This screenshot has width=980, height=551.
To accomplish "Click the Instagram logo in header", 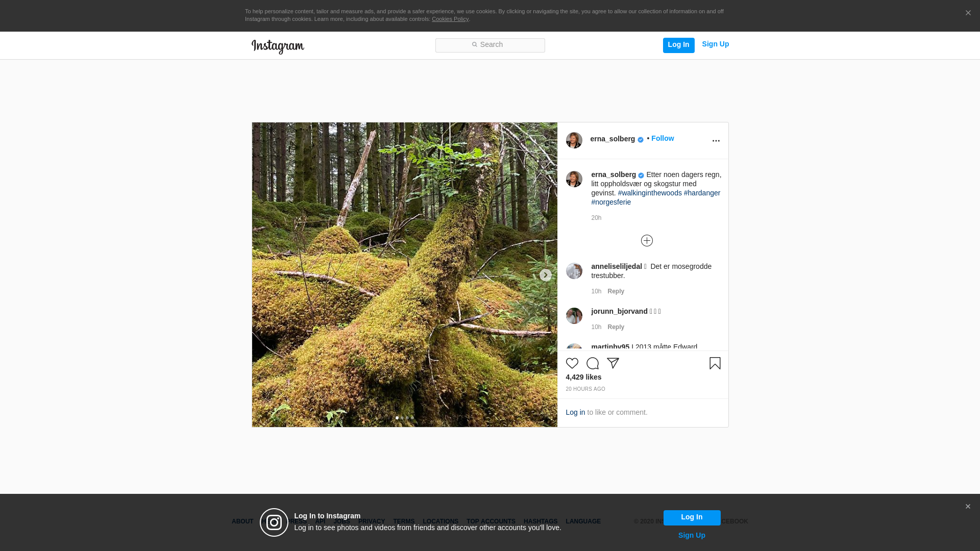I will pyautogui.click(x=278, y=46).
